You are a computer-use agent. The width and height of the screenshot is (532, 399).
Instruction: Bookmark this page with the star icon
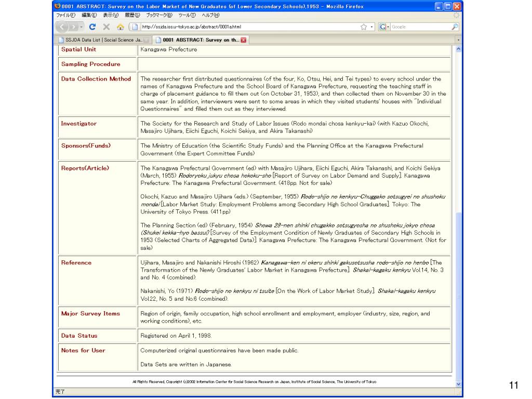[364, 27]
